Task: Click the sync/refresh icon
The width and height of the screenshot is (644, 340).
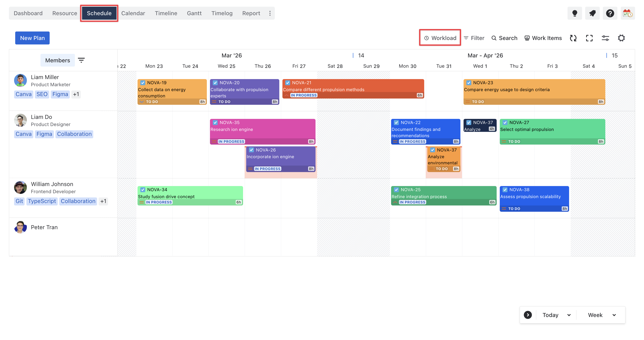Action: tap(573, 38)
